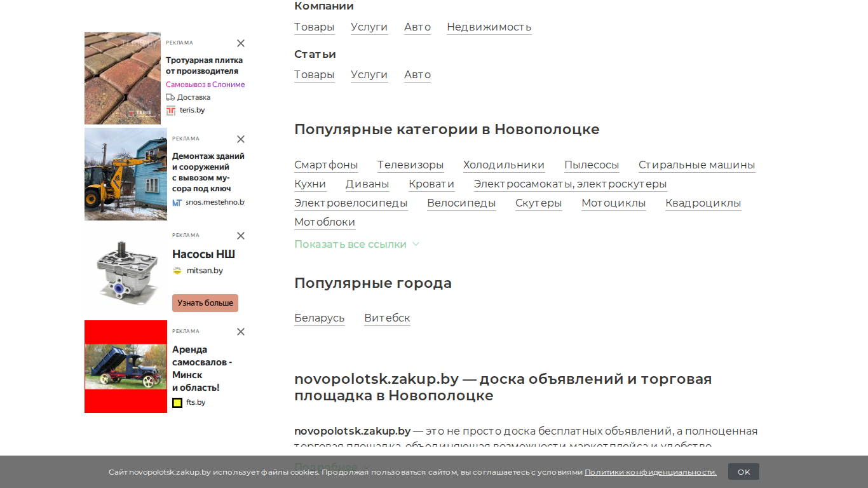Expand Показать все ссылки
Screen dimensions: 868x488
tap(357, 244)
